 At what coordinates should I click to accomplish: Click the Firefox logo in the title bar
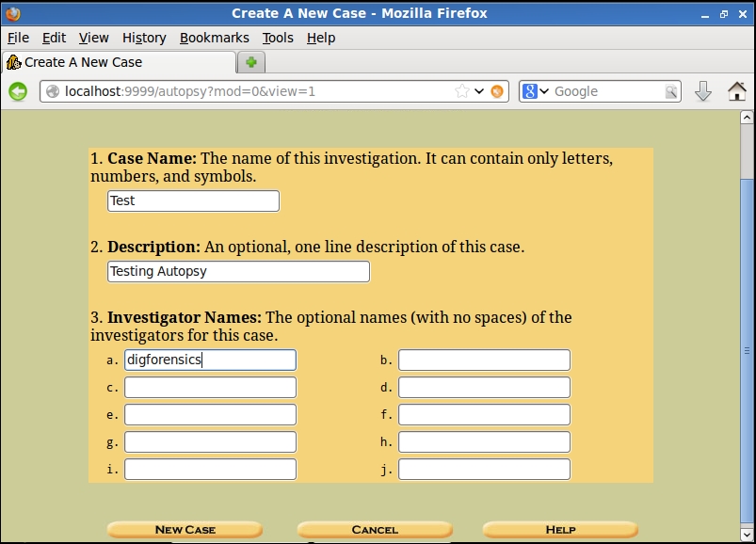pos(12,13)
